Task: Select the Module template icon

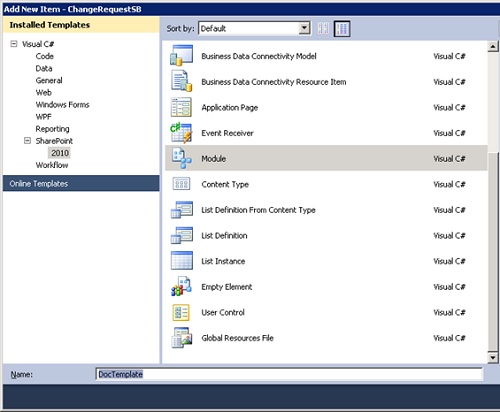Action: [x=181, y=158]
